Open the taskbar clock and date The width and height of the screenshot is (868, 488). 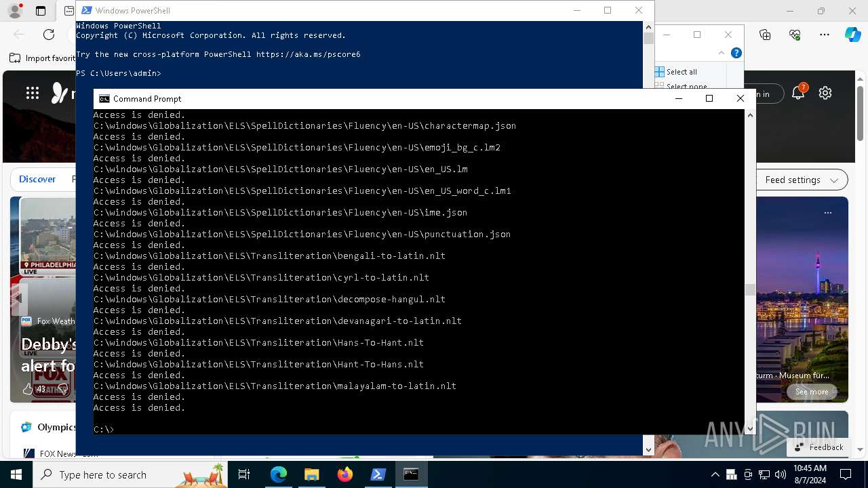point(810,474)
